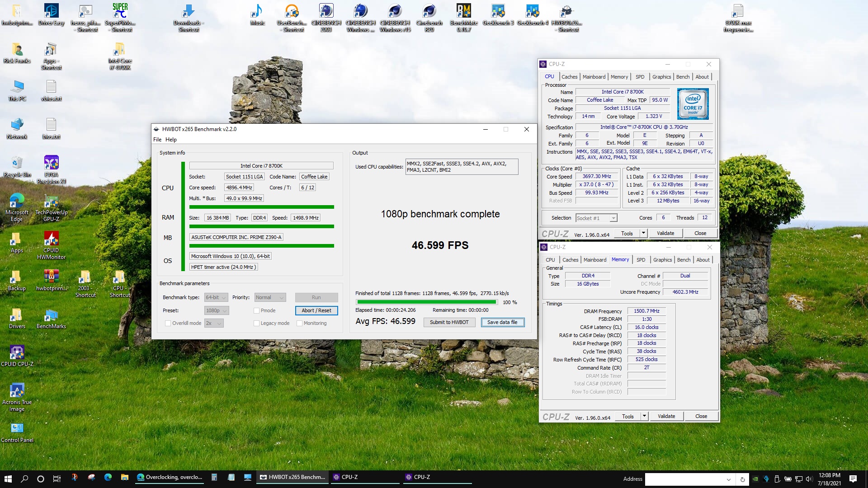The width and height of the screenshot is (868, 488).
Task: Open the HWBOT x265 shortcut icon
Action: coord(566,17)
